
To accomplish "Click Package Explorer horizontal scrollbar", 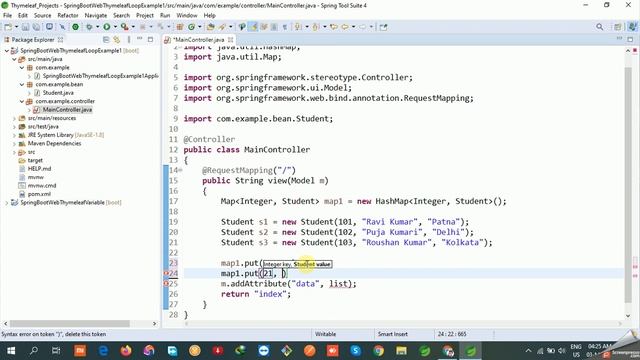I will pos(70,323).
